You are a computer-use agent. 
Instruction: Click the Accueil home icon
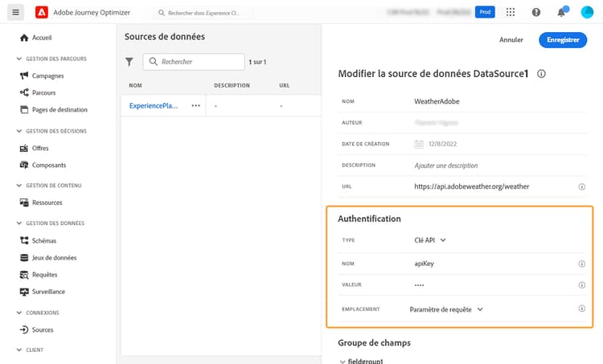[x=24, y=38]
